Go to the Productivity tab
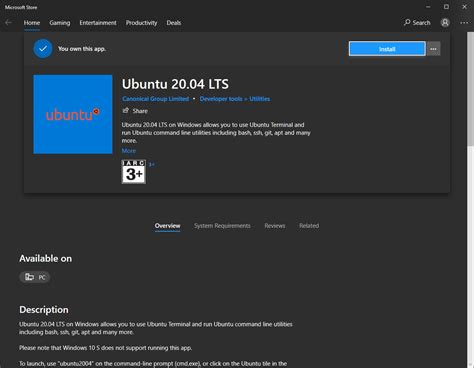474x368 pixels. (x=141, y=23)
